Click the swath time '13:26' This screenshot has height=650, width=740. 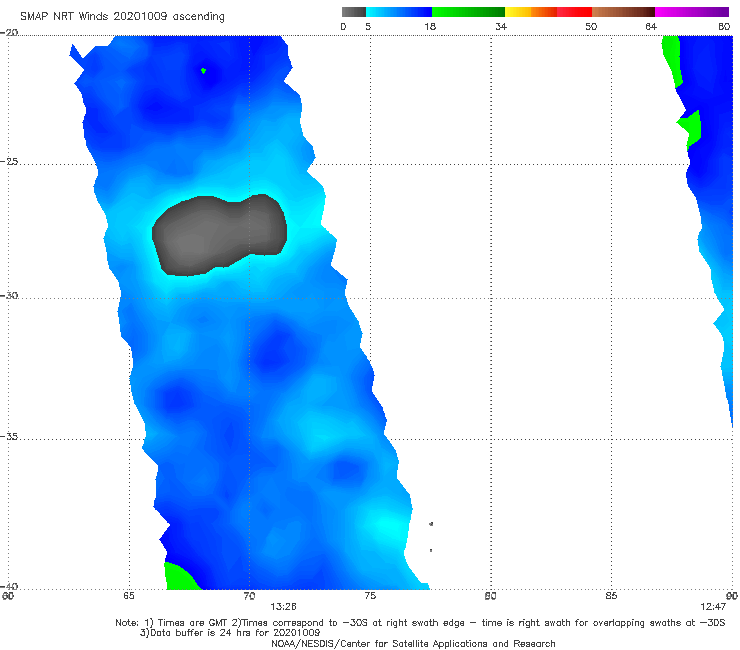click(x=283, y=607)
